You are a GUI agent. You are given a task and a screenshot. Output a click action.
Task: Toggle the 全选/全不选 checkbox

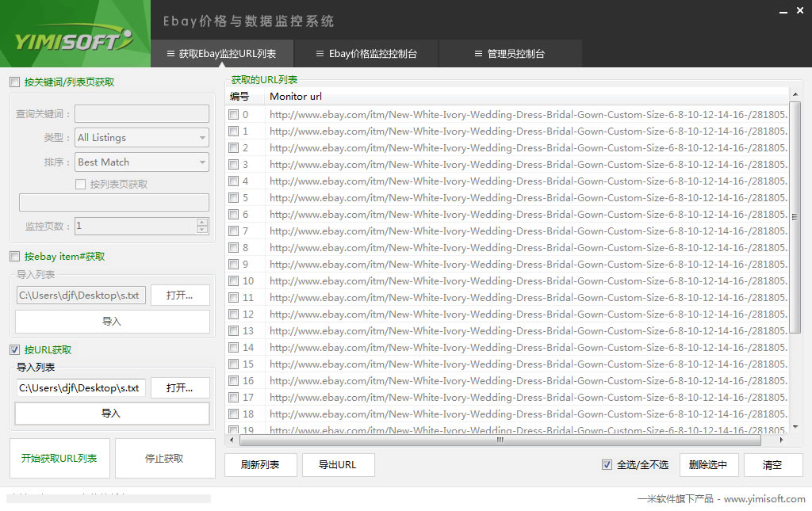(x=607, y=465)
